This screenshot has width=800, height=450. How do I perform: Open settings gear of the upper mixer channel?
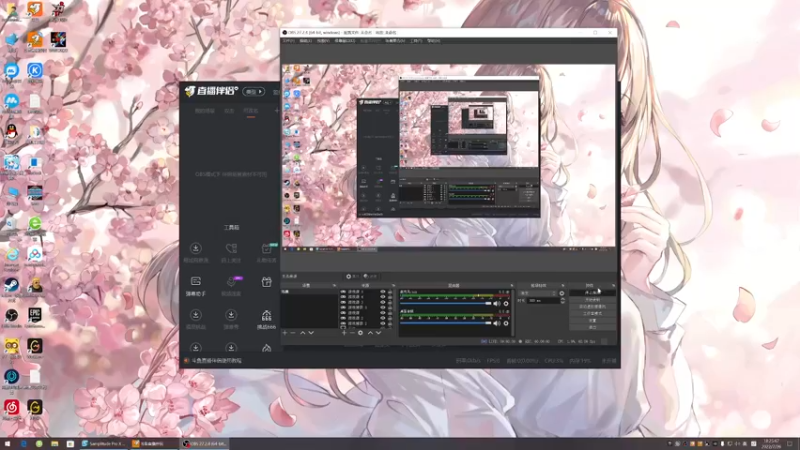click(x=506, y=304)
